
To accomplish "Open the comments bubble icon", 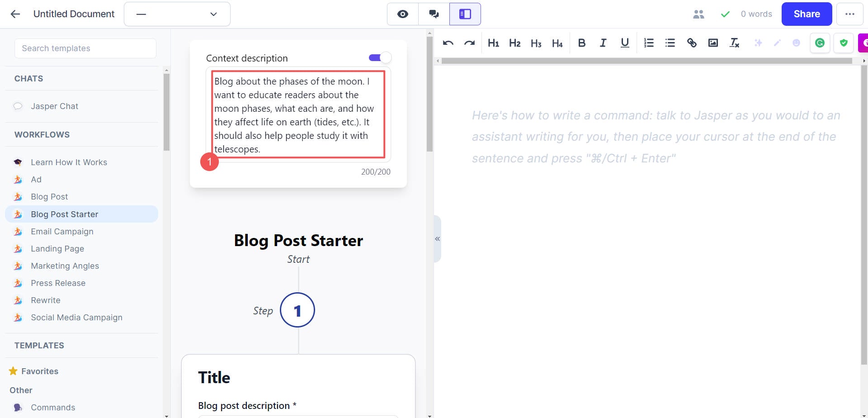I will coord(434,14).
